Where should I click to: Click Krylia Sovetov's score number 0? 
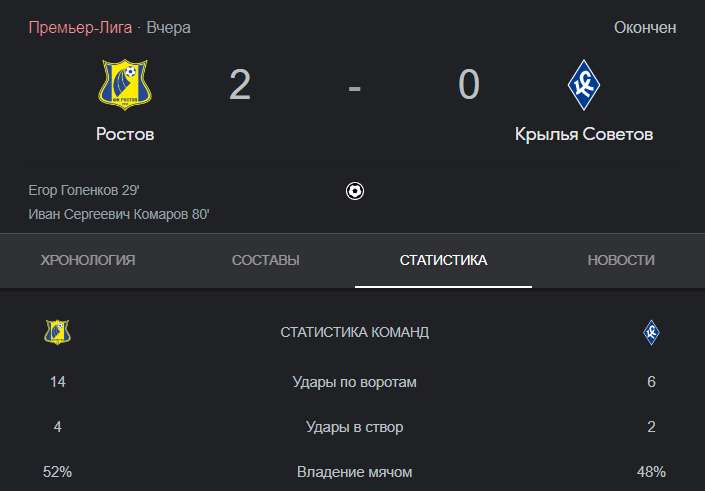click(x=469, y=85)
